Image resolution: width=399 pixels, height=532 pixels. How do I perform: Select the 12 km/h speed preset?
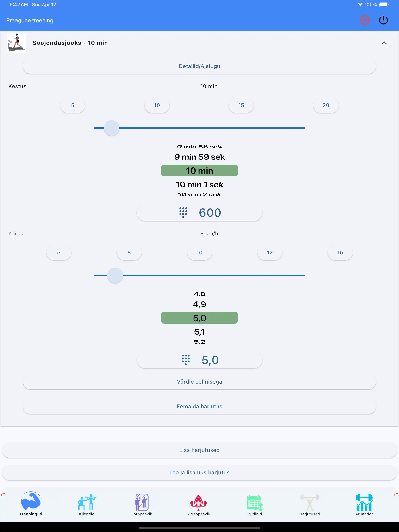point(270,252)
